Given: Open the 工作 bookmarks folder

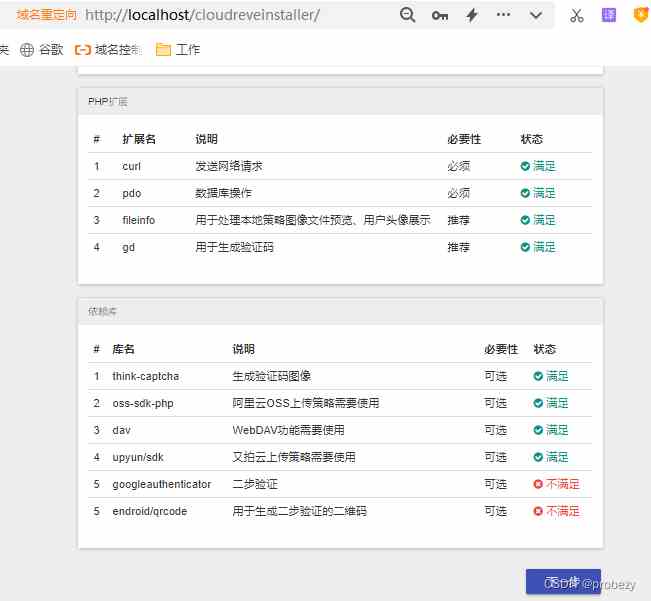Looking at the screenshot, I should (178, 50).
